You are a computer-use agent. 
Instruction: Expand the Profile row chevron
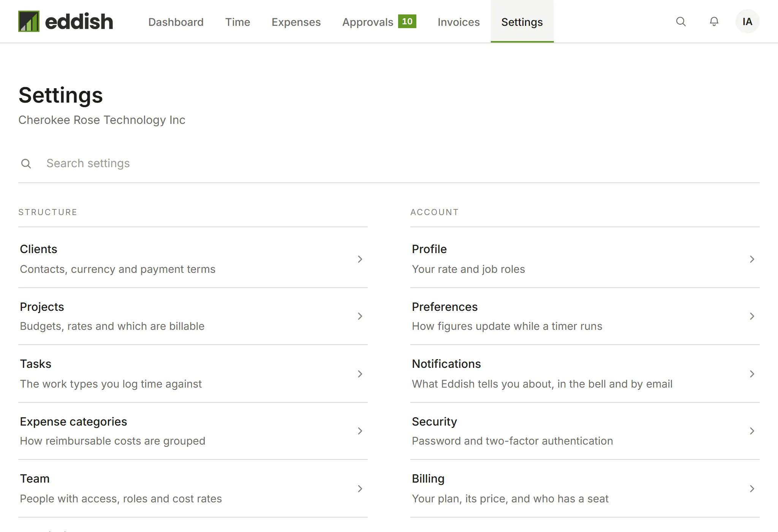point(752,259)
